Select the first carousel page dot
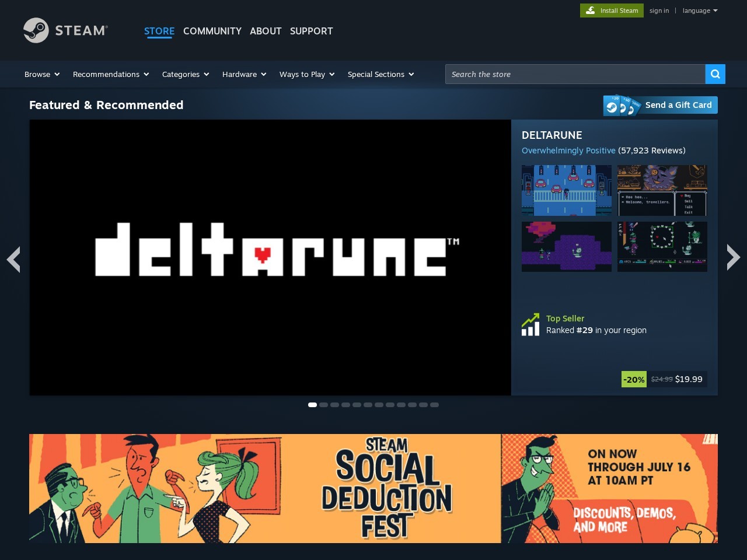The width and height of the screenshot is (747, 560). (x=312, y=405)
